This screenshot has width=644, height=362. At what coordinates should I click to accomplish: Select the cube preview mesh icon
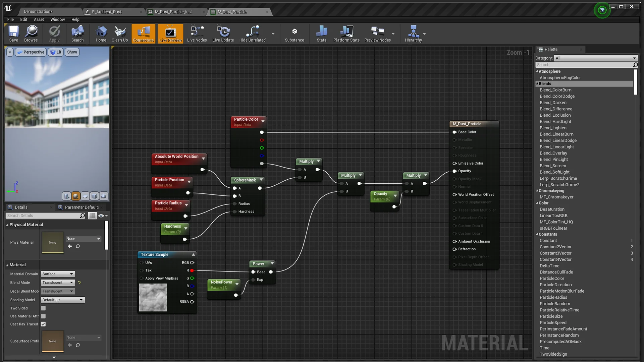[x=95, y=196]
